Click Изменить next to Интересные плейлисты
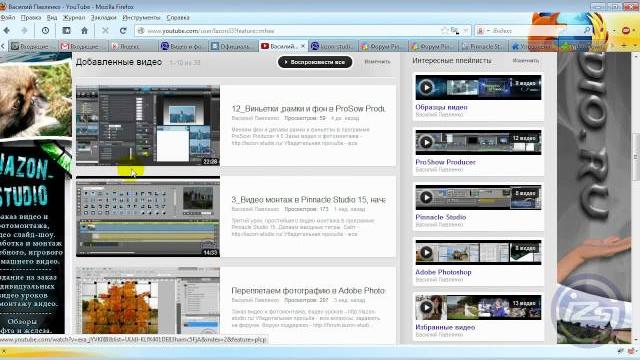Viewport: 640px width, 360px height. click(526, 60)
